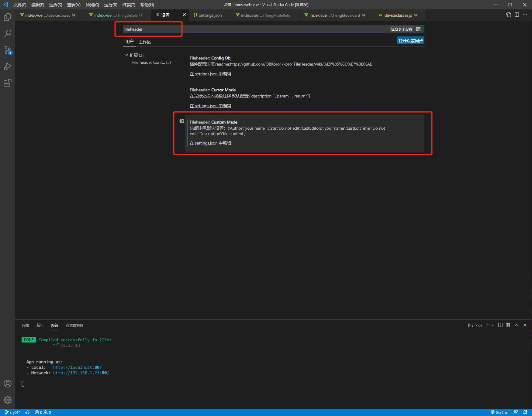
Task: Open the Search view in activity bar
Action: (x=8, y=33)
